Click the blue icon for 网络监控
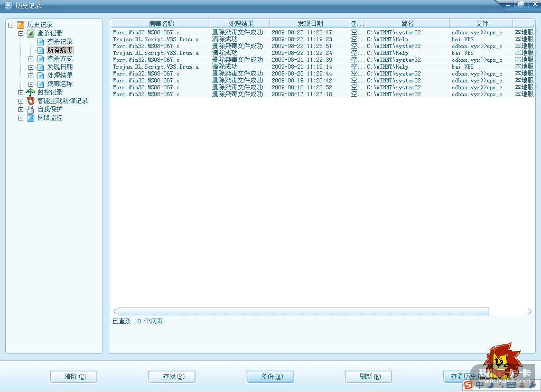 31,118
